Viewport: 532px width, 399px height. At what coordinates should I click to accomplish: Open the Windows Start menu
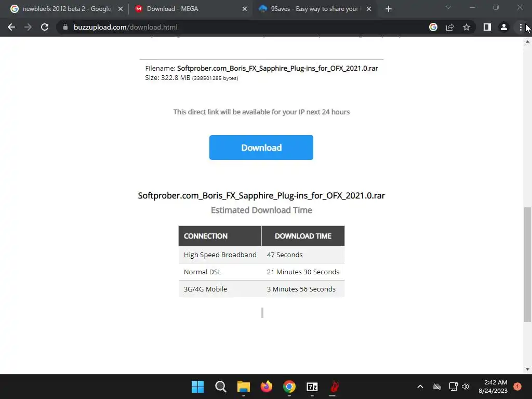tap(197, 387)
